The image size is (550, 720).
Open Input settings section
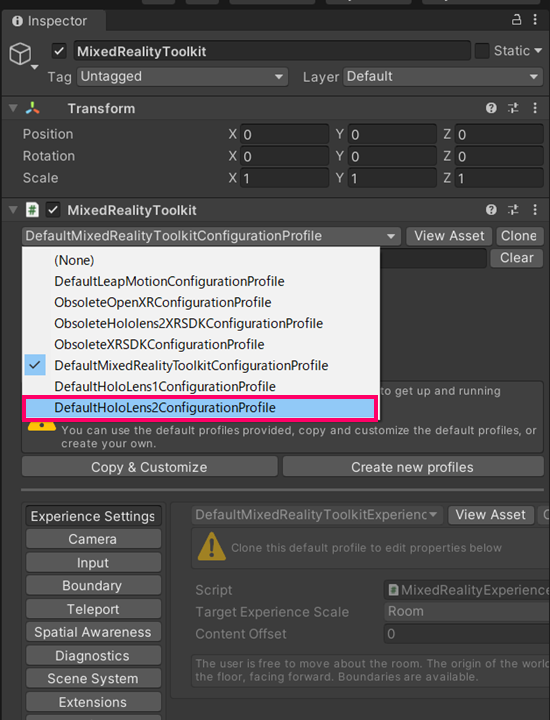93,562
